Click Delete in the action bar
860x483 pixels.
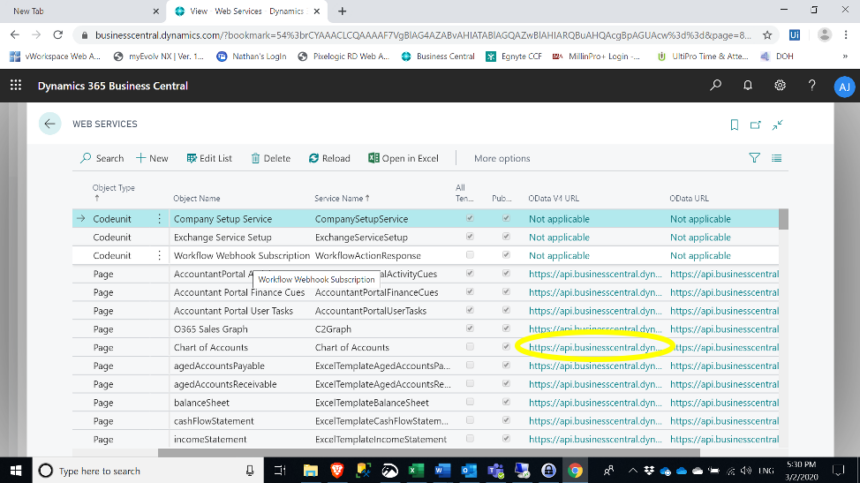point(271,158)
